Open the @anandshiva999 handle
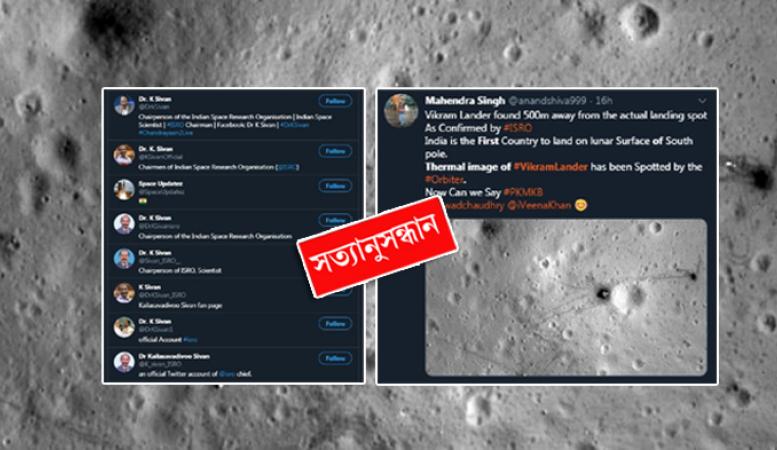The image size is (777, 450). 548,101
